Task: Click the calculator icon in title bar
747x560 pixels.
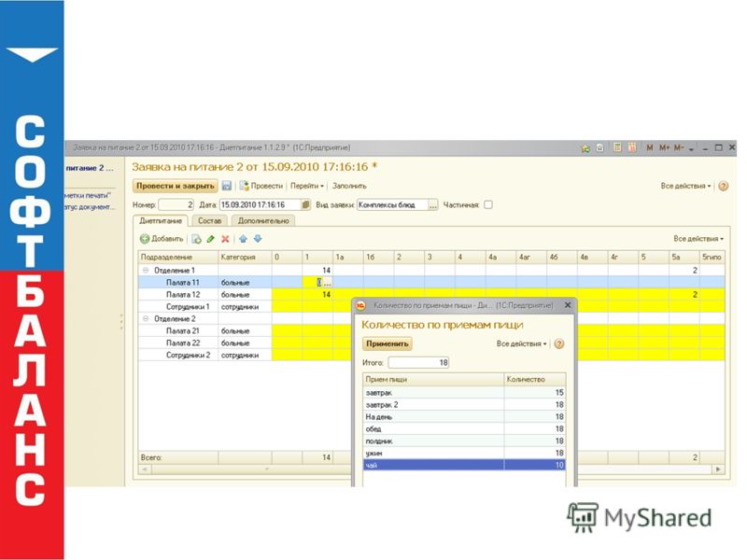Action: pos(617,147)
